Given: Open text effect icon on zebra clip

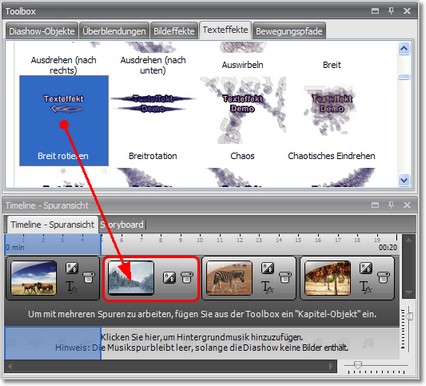Looking at the screenshot, I should pyautogui.click(x=267, y=287).
